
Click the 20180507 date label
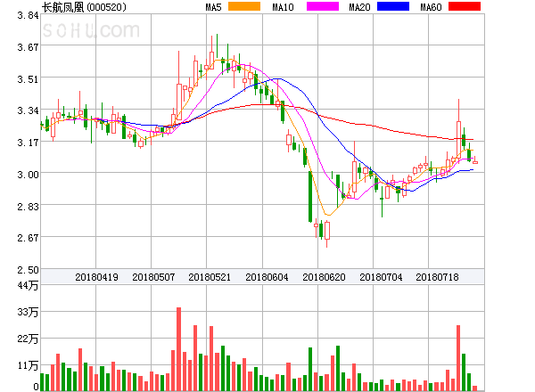point(153,277)
